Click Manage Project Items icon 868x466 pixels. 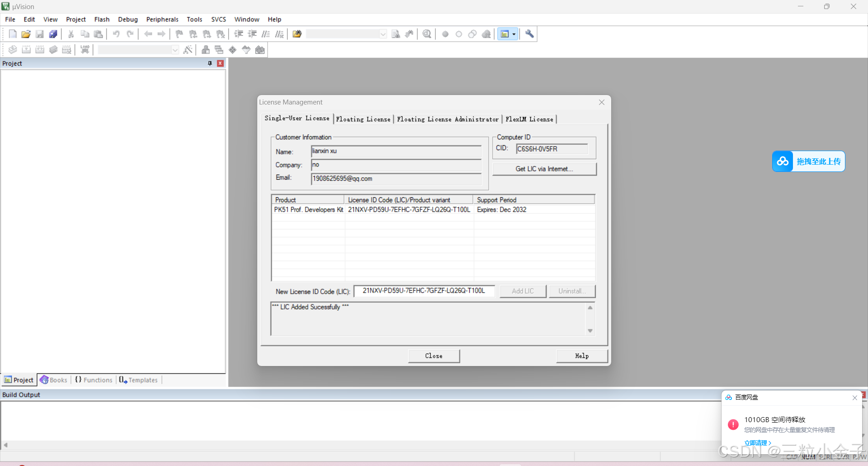(206, 50)
